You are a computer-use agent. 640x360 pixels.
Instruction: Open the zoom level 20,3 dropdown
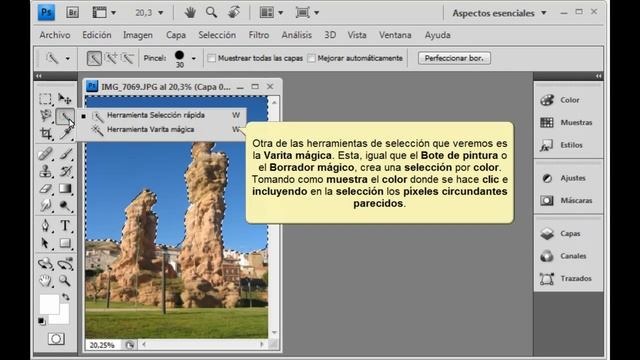point(160,13)
